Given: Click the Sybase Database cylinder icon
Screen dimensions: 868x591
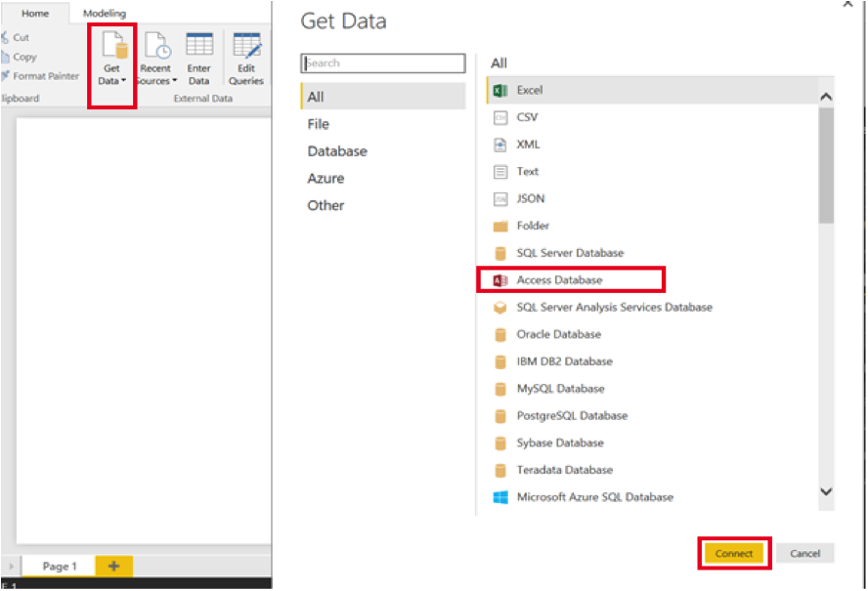Looking at the screenshot, I should click(500, 443).
